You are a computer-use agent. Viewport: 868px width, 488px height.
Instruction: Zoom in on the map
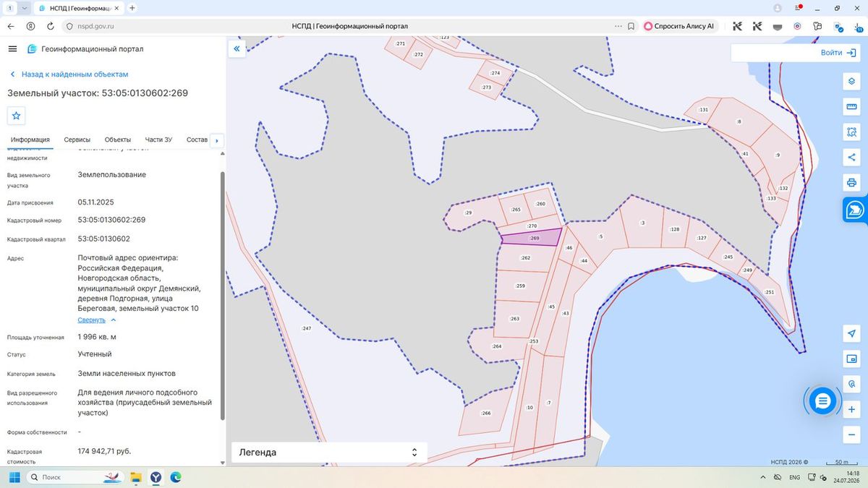[x=852, y=409]
